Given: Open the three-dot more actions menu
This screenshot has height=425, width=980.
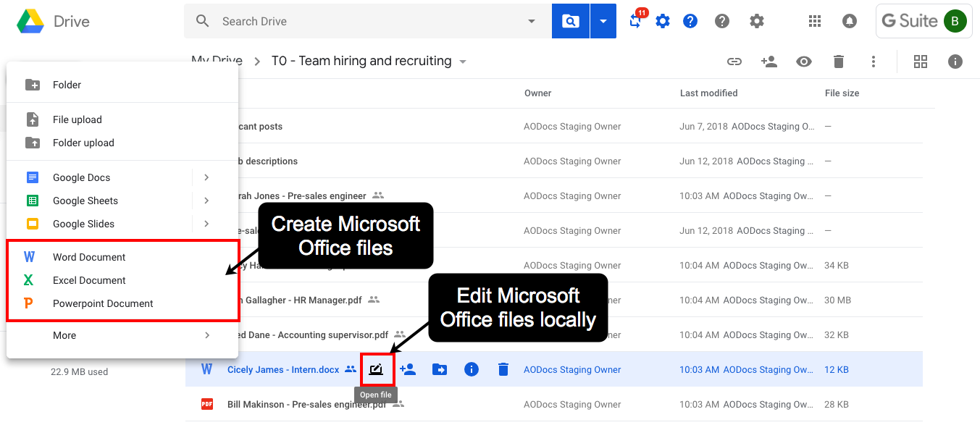Looking at the screenshot, I should 874,62.
